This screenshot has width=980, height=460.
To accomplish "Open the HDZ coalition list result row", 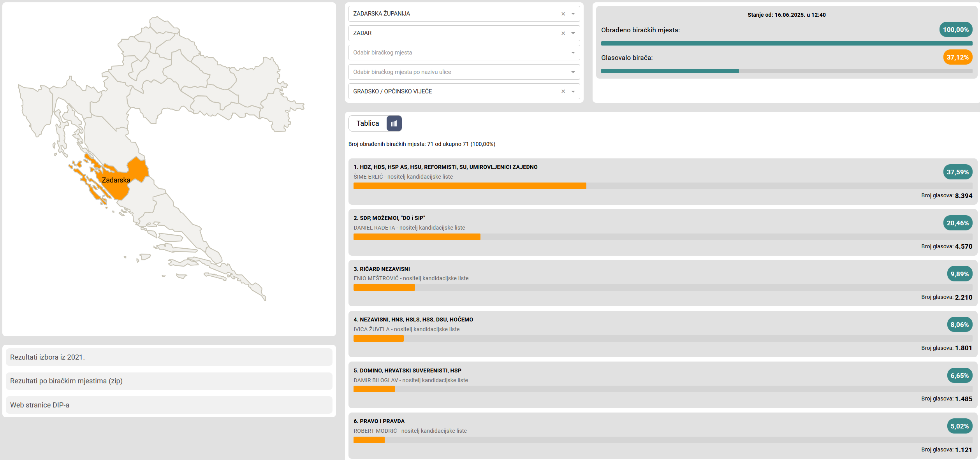I will point(663,181).
